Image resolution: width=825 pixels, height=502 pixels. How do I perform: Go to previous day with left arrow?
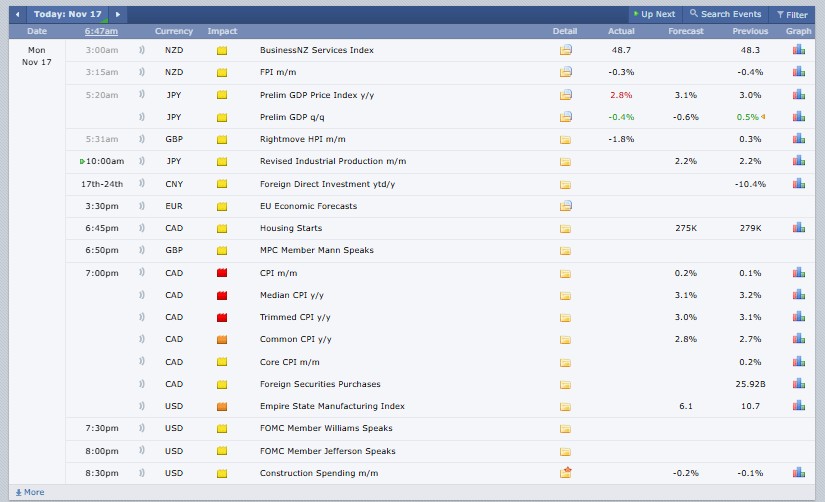[18, 15]
